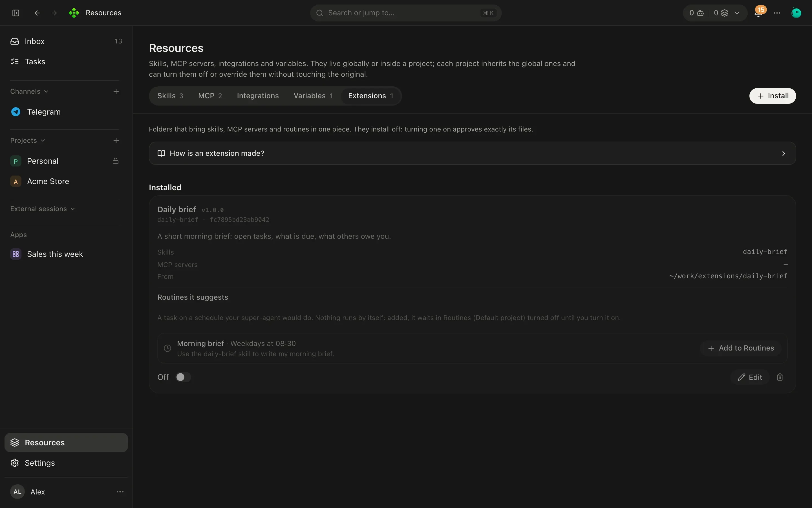This screenshot has height=508, width=812.
Task: Select Resources in the sidebar
Action: pyautogui.click(x=66, y=443)
